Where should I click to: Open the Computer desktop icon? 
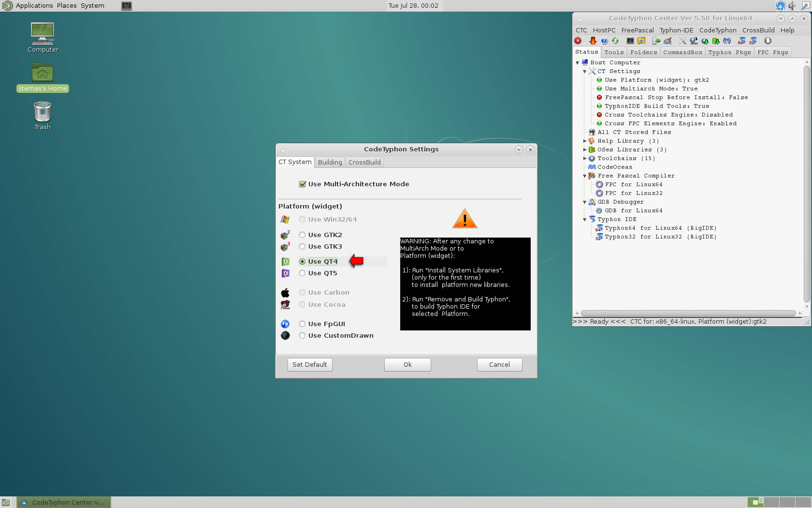(x=43, y=38)
